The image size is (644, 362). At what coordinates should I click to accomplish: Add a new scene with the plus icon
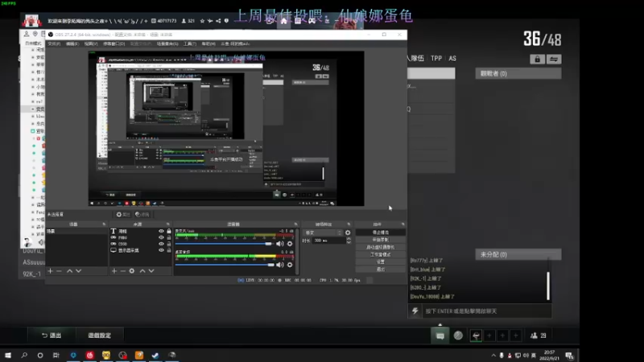click(x=50, y=271)
